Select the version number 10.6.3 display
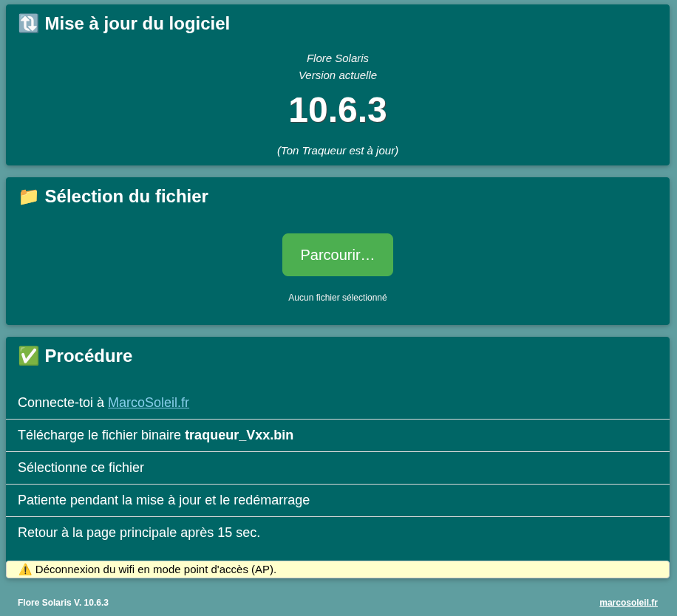Image resolution: width=677 pixels, height=616 pixels. point(338,110)
